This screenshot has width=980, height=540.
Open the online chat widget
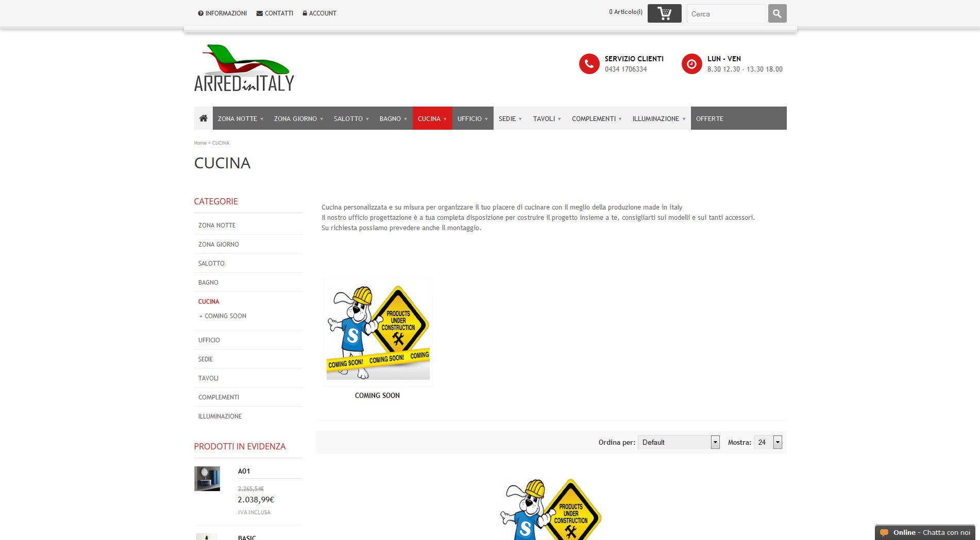925,532
